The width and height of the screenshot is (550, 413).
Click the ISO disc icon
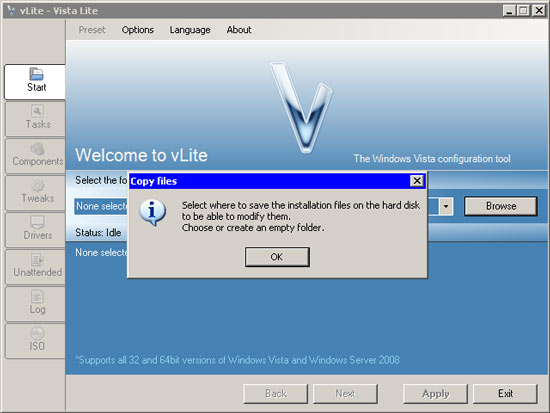point(37,333)
